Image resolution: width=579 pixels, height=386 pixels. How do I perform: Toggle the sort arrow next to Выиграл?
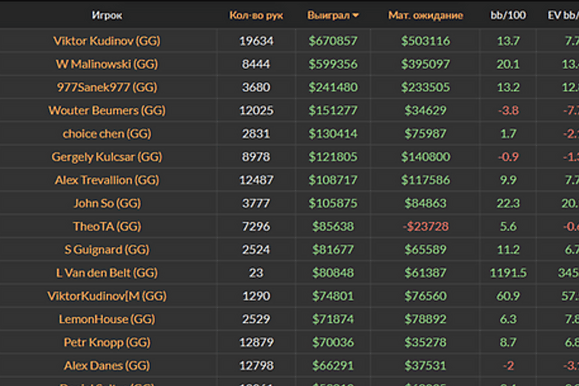[x=356, y=16]
